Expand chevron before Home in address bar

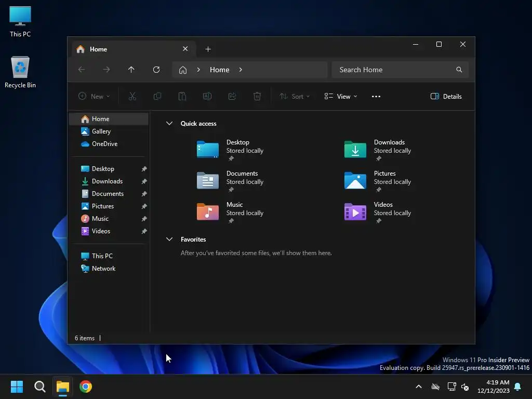click(198, 70)
